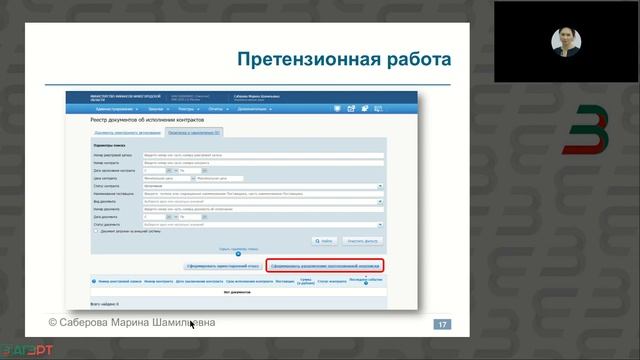Click the Найти search button
The height and width of the screenshot is (360, 640).
(x=324, y=241)
